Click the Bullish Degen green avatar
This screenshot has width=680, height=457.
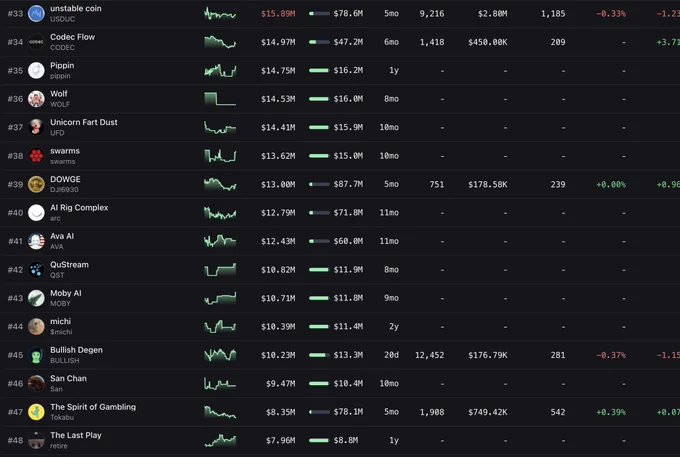point(36,355)
